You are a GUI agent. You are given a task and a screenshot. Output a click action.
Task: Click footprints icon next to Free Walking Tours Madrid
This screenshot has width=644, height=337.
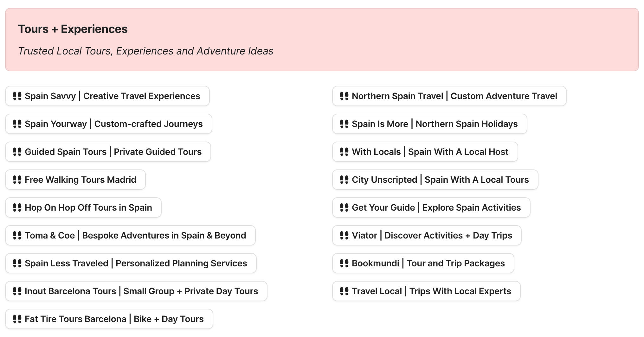tap(17, 180)
